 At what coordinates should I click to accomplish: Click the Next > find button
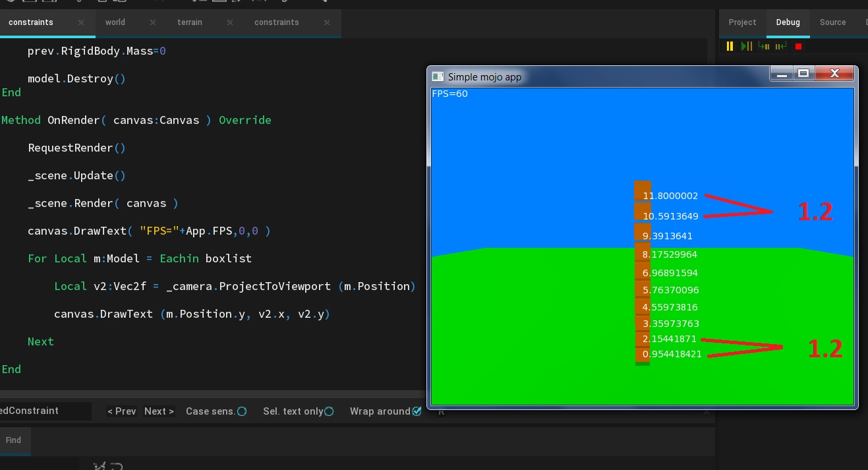(x=159, y=411)
